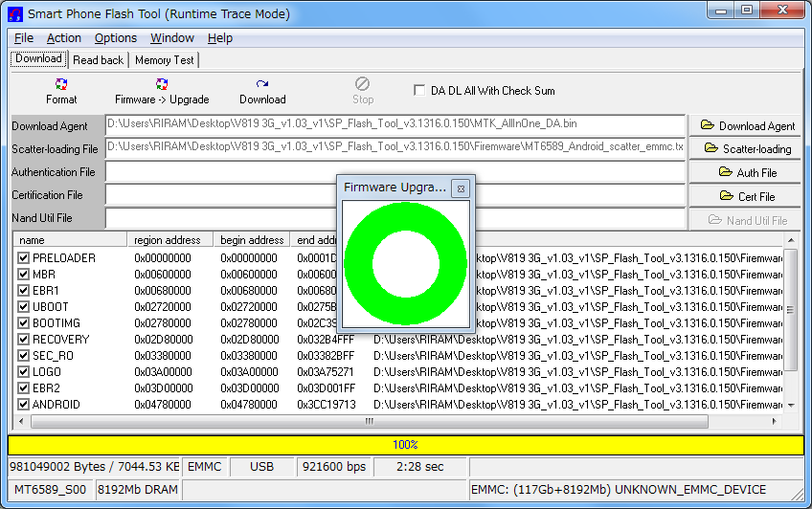Click the green circle in Firmware Upgrade popup
The height and width of the screenshot is (509, 812).
(x=405, y=264)
